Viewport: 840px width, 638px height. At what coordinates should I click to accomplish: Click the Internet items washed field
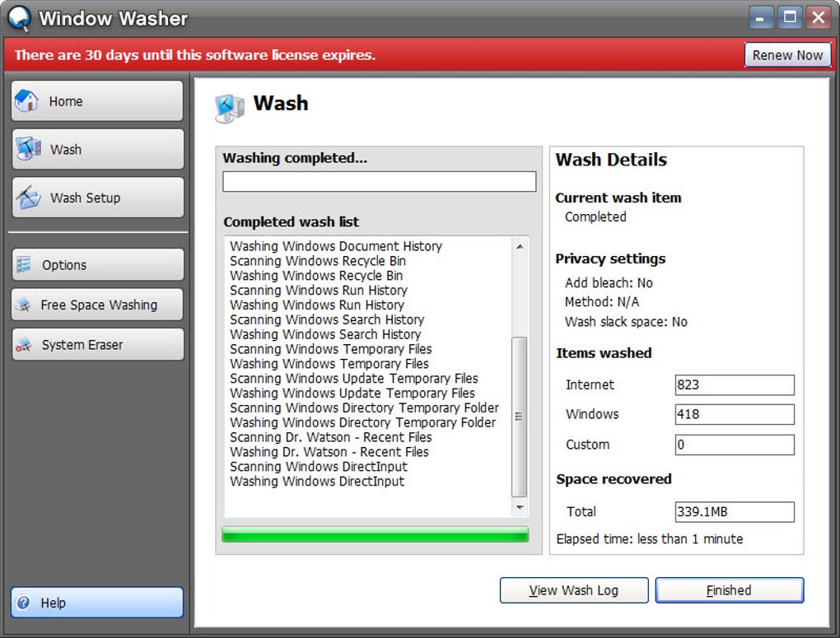click(735, 384)
